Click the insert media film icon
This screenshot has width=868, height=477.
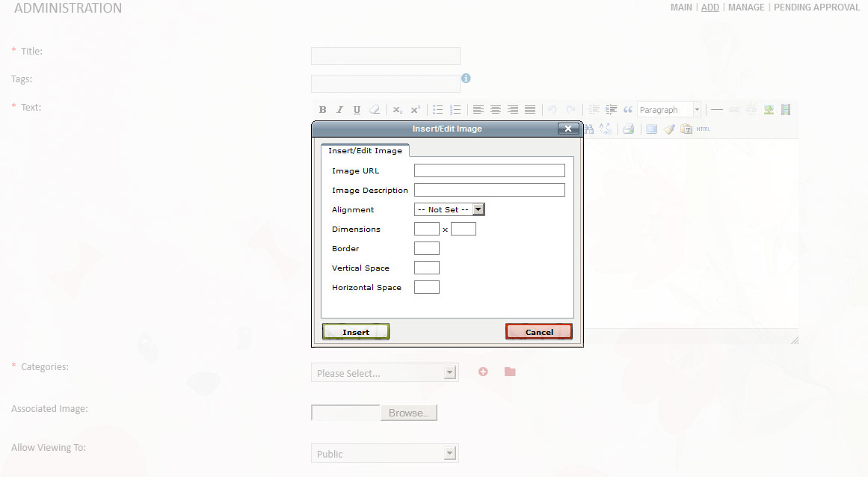tap(786, 110)
